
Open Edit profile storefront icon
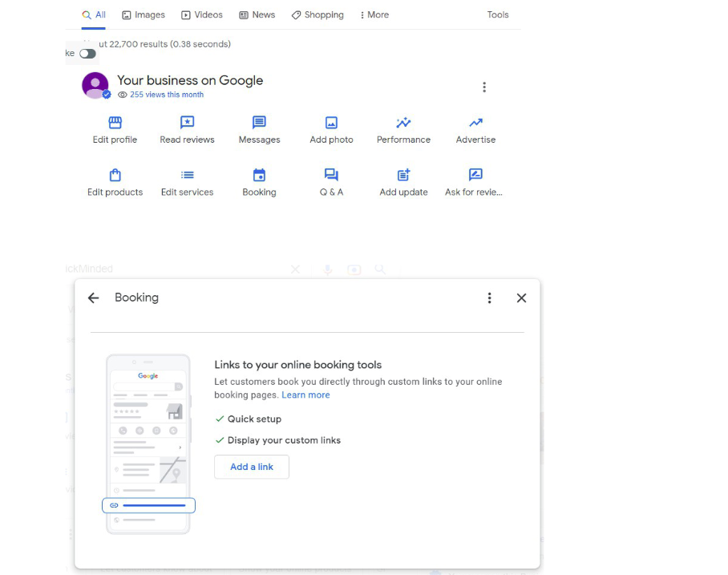(115, 123)
